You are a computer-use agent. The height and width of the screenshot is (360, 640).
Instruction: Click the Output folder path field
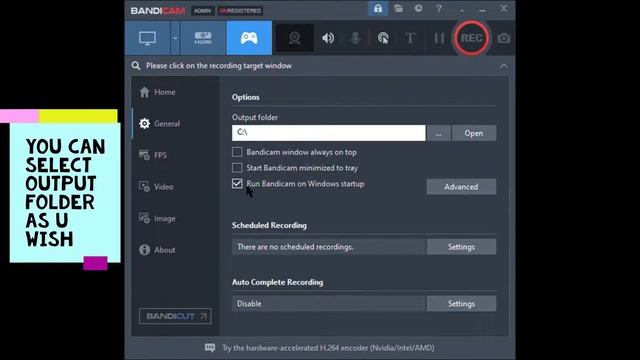(x=329, y=133)
